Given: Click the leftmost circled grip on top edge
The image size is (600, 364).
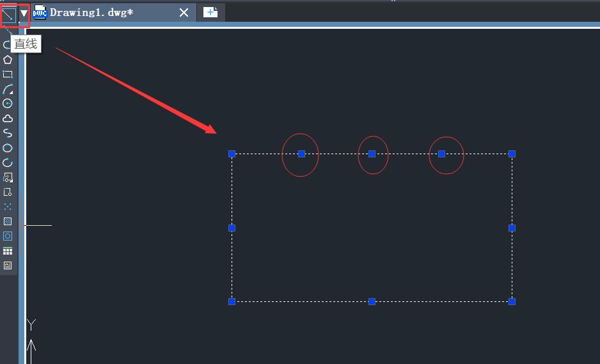Looking at the screenshot, I should pyautogui.click(x=301, y=154).
